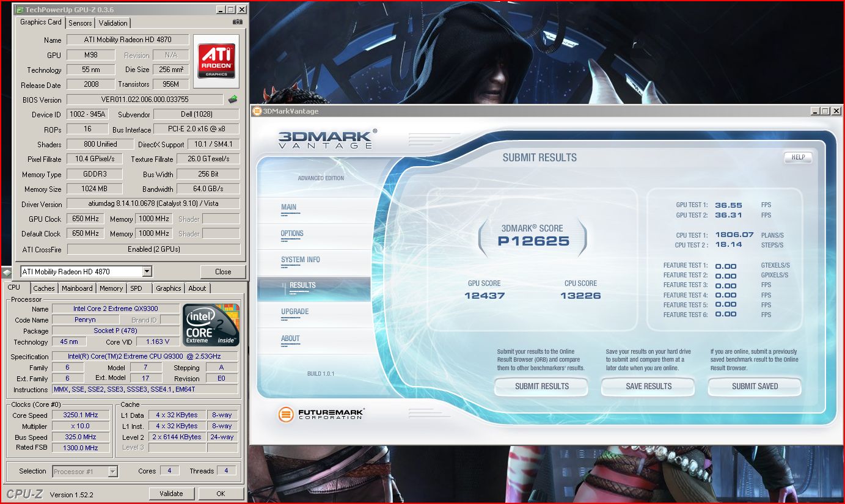Click the Instructions field MMX, SSE, SSE2
845x504 pixels.
[145, 389]
